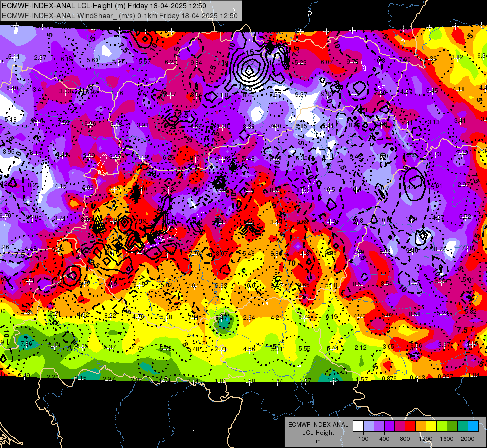Viewport: 487px width, 448px height.
Task: Pick the teal green legend swatch
Action: click(463, 426)
